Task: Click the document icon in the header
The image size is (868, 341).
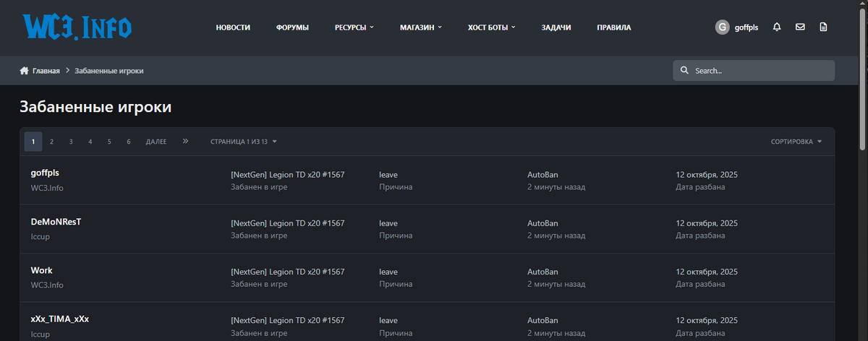Action: 823,27
